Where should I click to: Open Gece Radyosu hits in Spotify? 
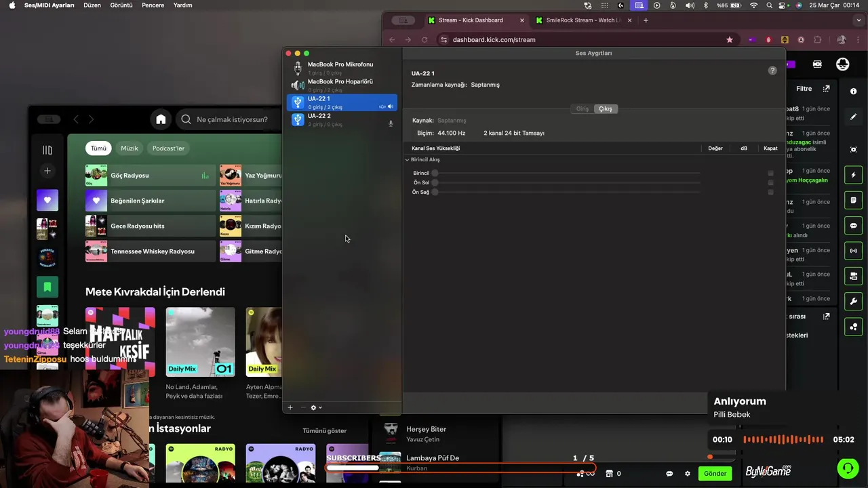tap(151, 226)
